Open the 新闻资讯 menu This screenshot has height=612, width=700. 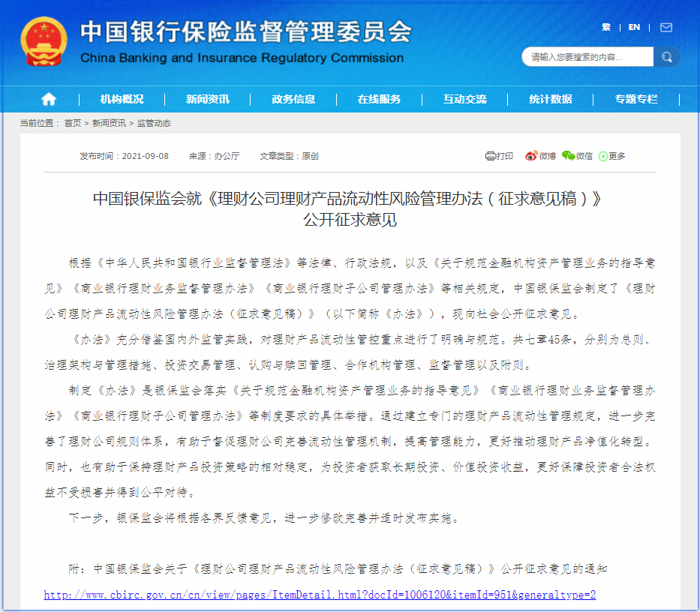(208, 99)
